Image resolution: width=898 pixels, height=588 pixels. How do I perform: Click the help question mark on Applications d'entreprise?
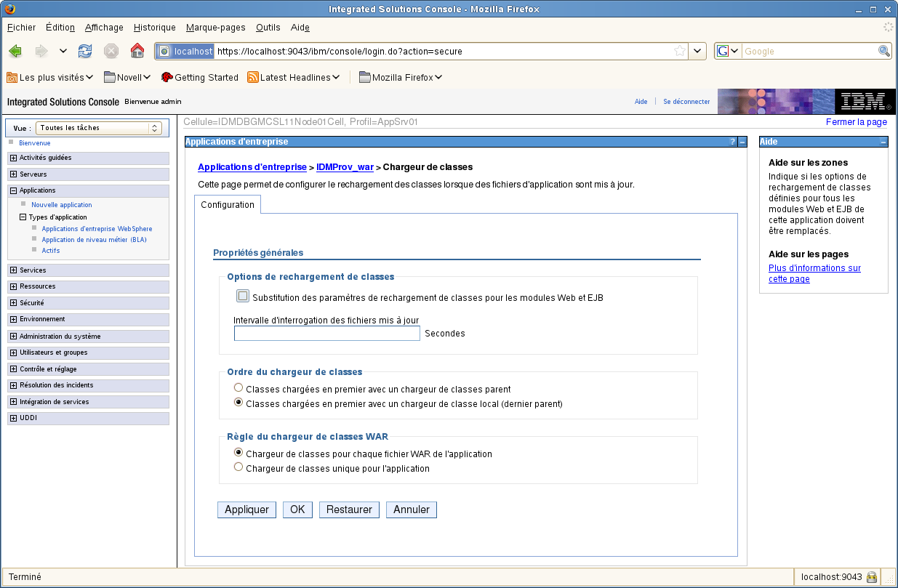coord(733,142)
